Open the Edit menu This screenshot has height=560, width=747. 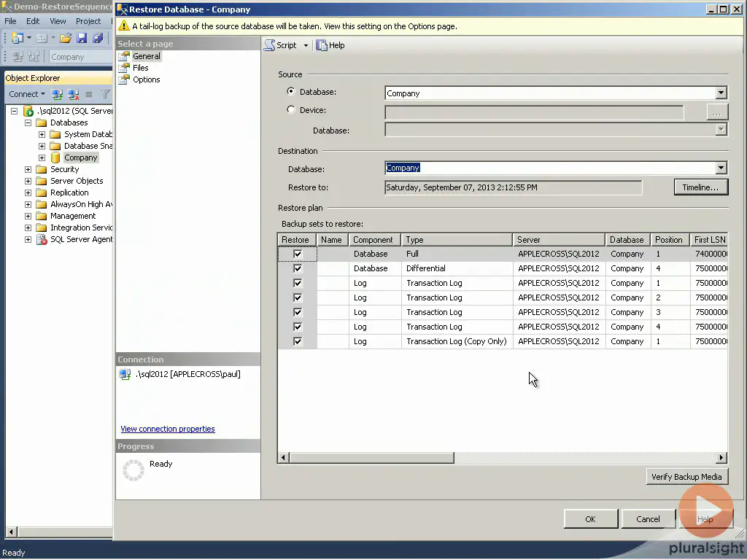pos(33,21)
